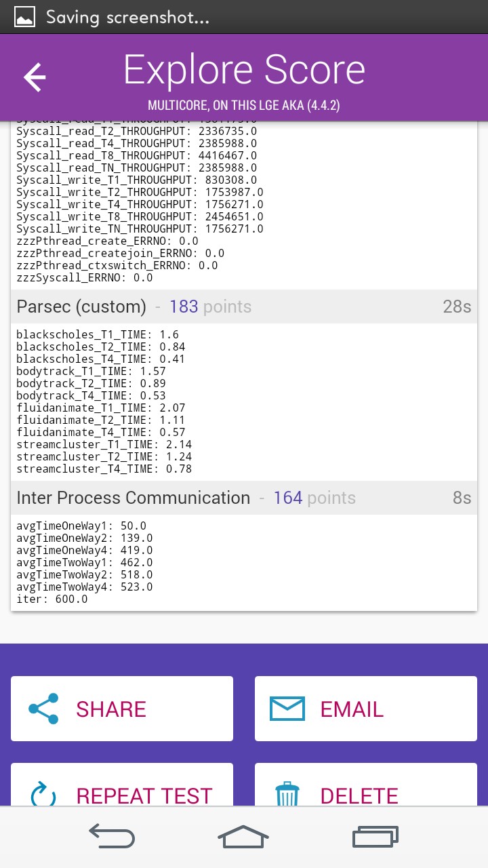Open the recent apps navigation button
Screen dimensions: 488x868
(375, 837)
